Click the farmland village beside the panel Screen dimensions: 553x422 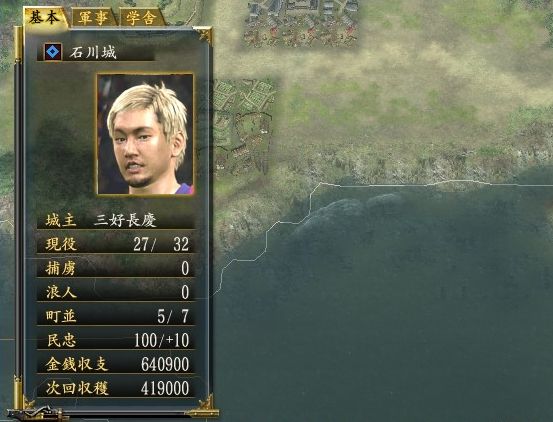(243, 122)
